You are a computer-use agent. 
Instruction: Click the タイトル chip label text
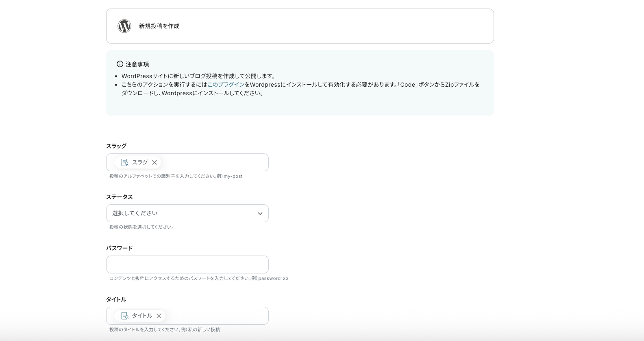142,316
